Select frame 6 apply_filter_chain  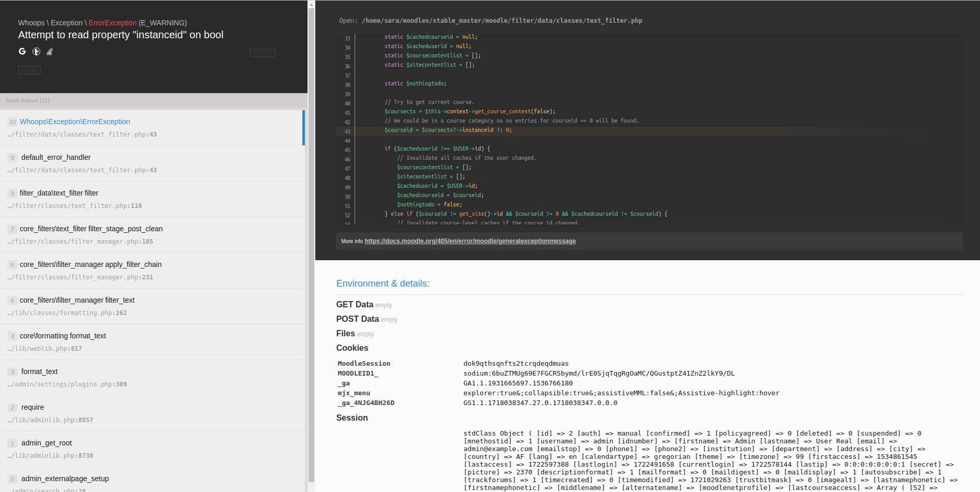coord(152,271)
